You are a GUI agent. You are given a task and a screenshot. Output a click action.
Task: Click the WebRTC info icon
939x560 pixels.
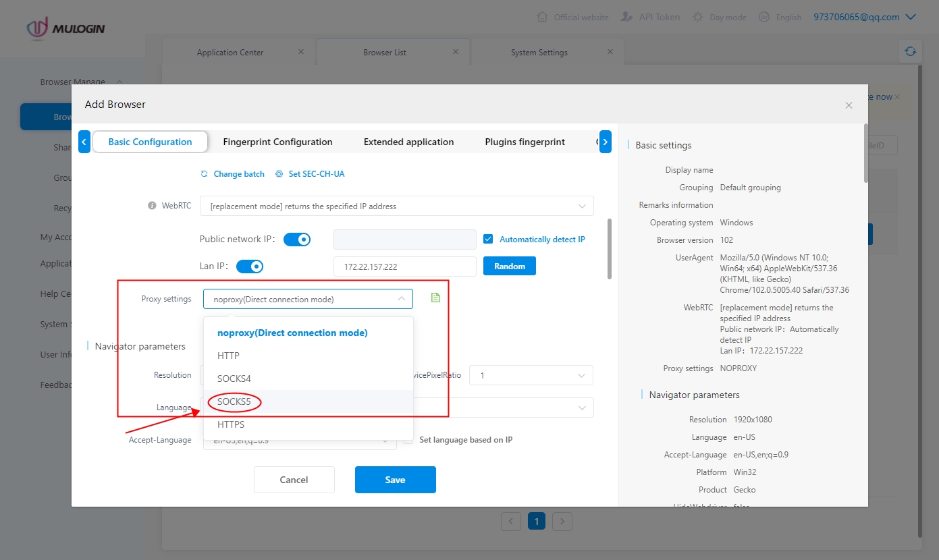tap(152, 206)
